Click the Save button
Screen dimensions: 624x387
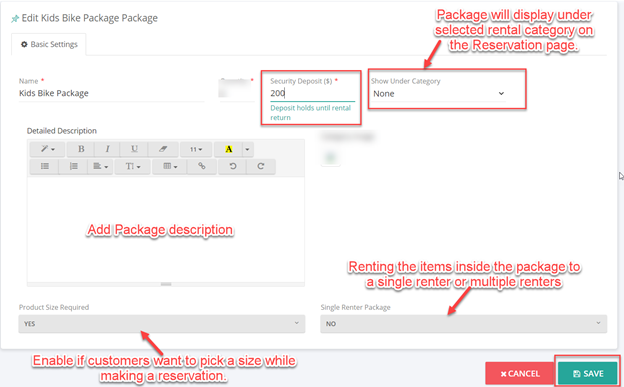pyautogui.click(x=588, y=373)
